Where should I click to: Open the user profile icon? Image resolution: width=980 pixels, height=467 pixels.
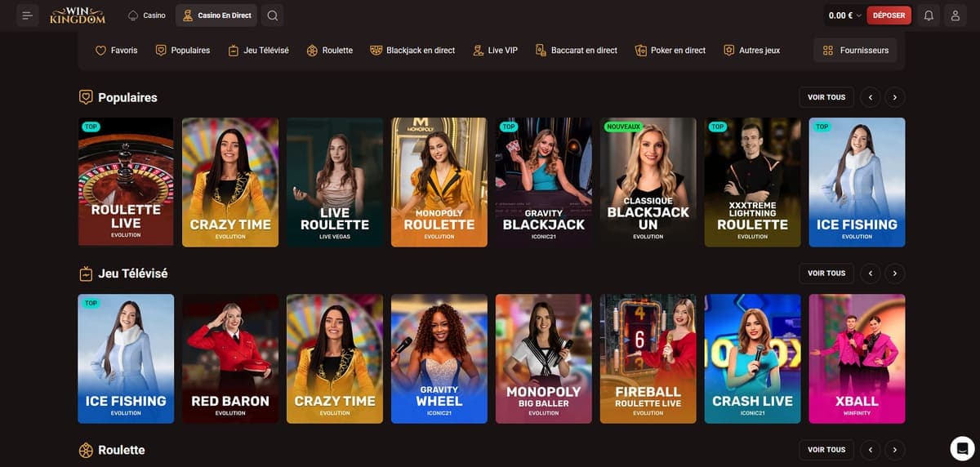coord(955,16)
